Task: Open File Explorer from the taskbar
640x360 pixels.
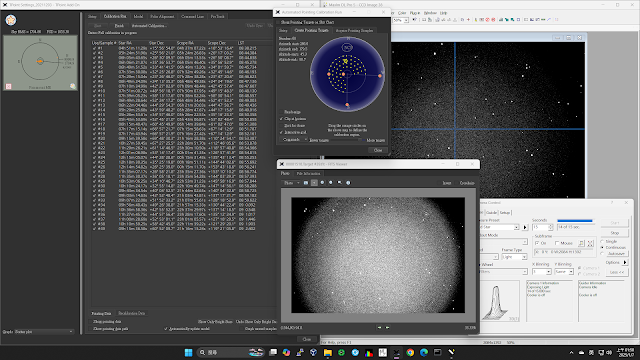Action: pyautogui.click(x=327, y=352)
